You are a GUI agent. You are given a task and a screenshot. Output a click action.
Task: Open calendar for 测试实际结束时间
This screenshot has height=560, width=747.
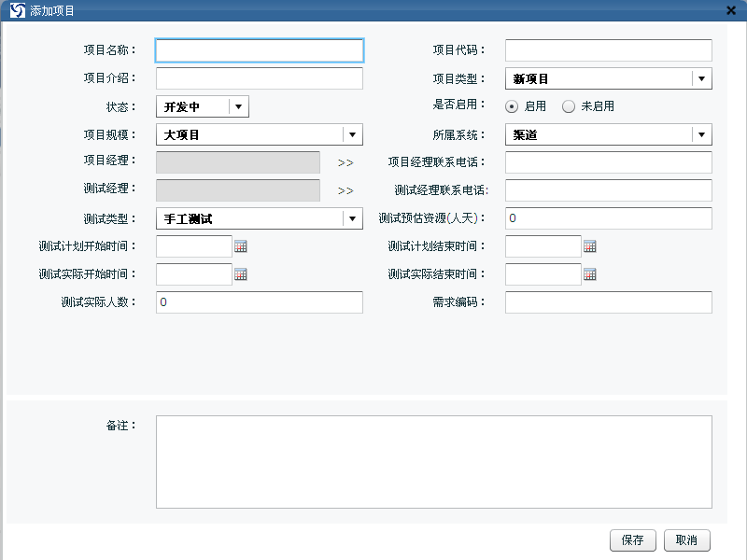pyautogui.click(x=589, y=274)
